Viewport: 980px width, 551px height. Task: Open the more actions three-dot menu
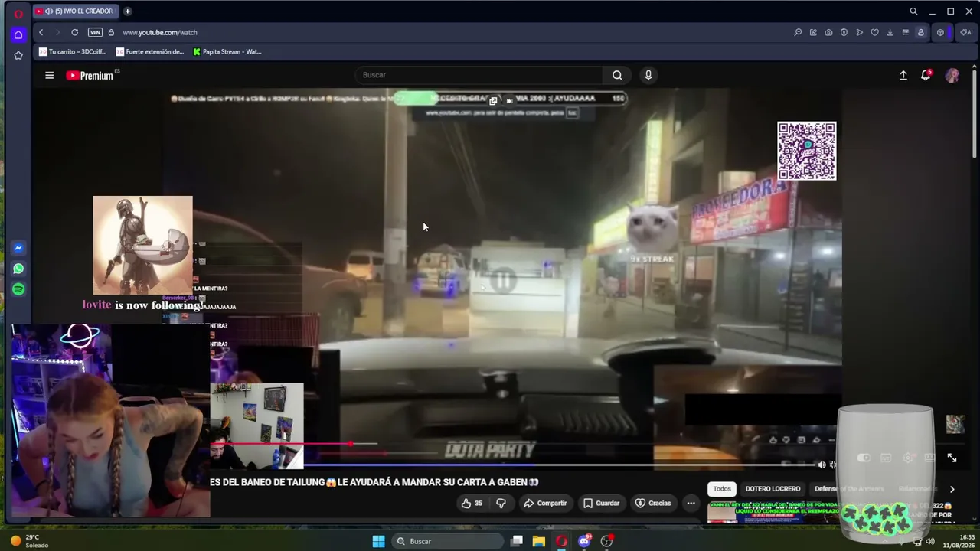[x=691, y=503]
